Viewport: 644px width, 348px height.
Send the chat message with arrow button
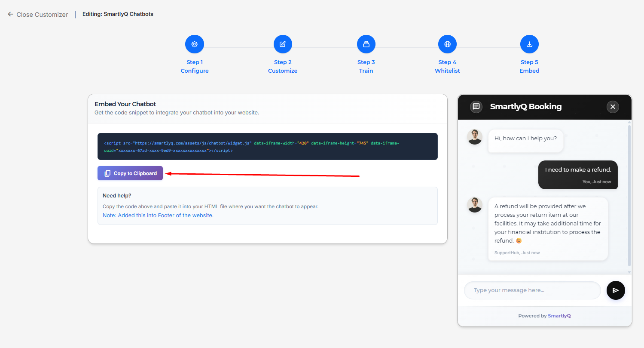(x=616, y=290)
